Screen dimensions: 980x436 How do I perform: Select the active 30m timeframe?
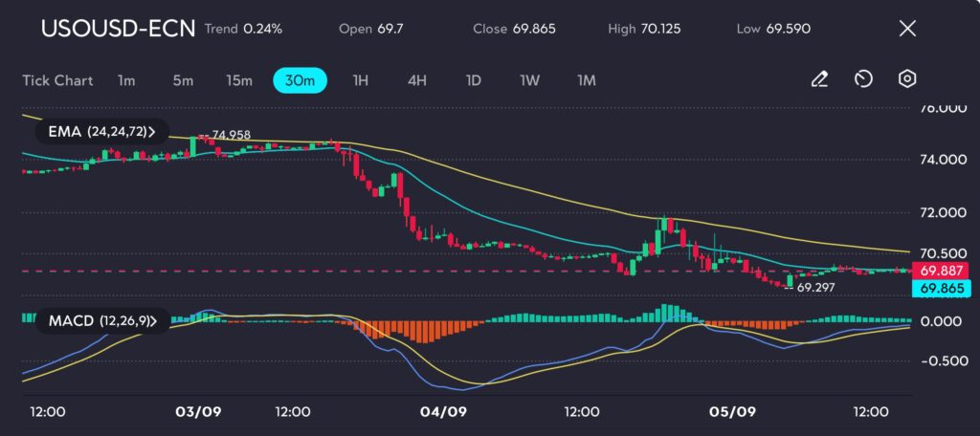point(300,80)
